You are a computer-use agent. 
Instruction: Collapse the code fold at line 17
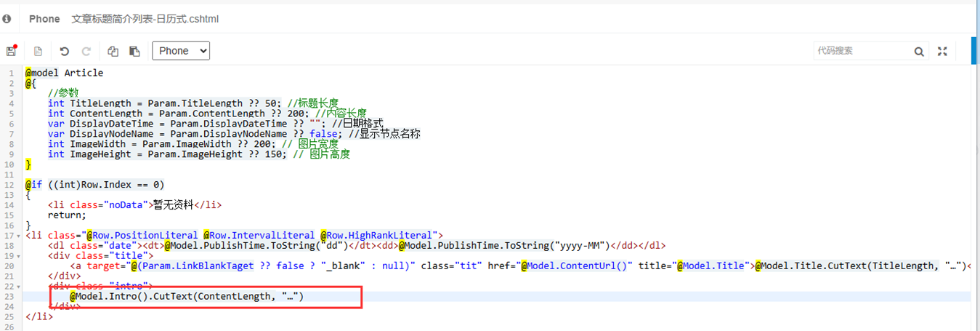coord(17,236)
